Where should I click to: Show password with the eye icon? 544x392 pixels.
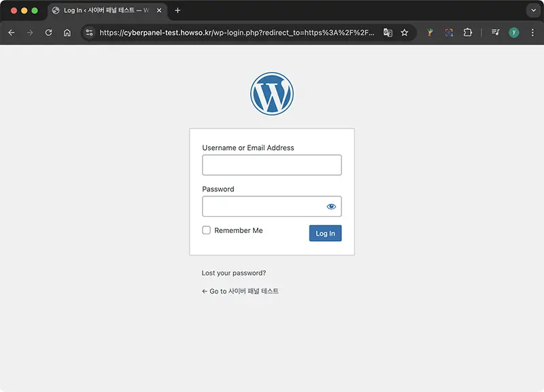tap(331, 207)
